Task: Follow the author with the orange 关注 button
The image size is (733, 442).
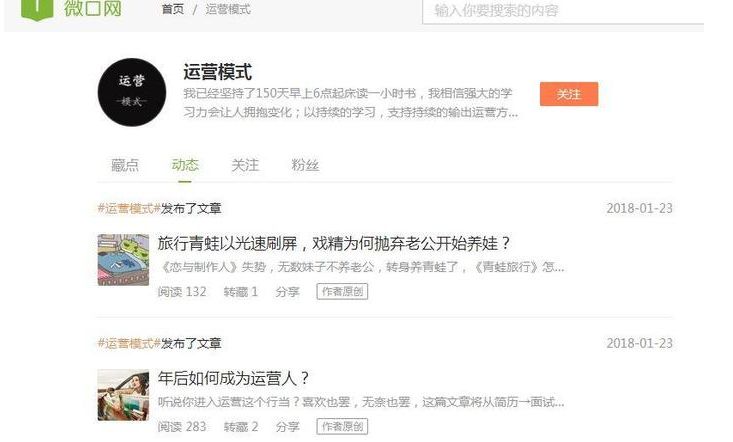Action: pos(569,94)
